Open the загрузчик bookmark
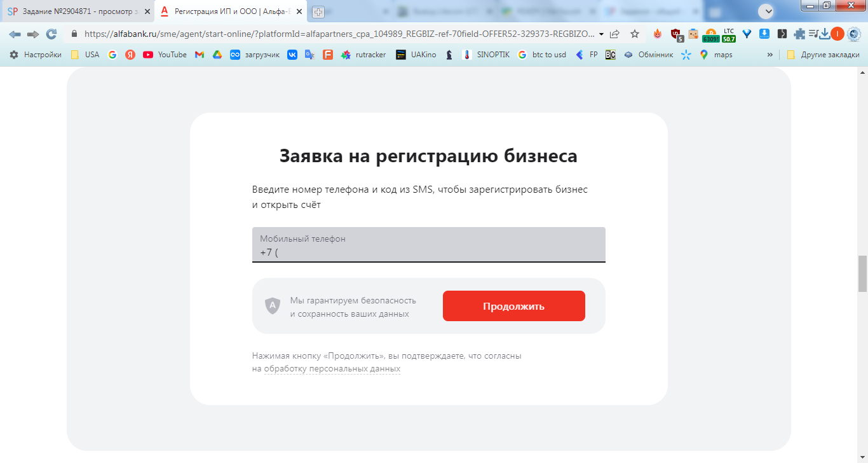Viewport: 868px width, 463px height. [255, 55]
